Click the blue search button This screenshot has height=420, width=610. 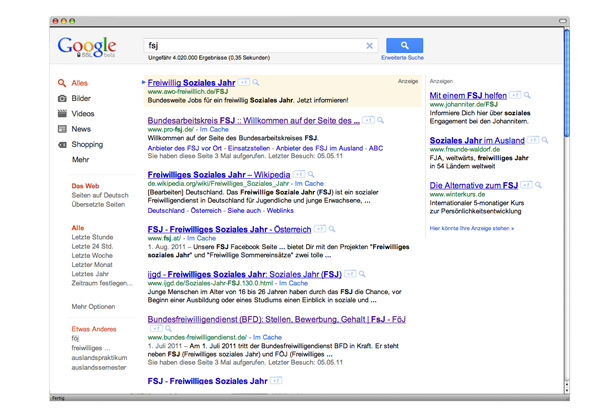[404, 45]
